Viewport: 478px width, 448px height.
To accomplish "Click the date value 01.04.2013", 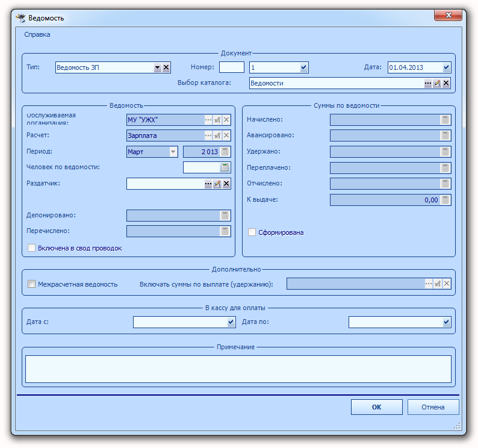I will pyautogui.click(x=406, y=67).
